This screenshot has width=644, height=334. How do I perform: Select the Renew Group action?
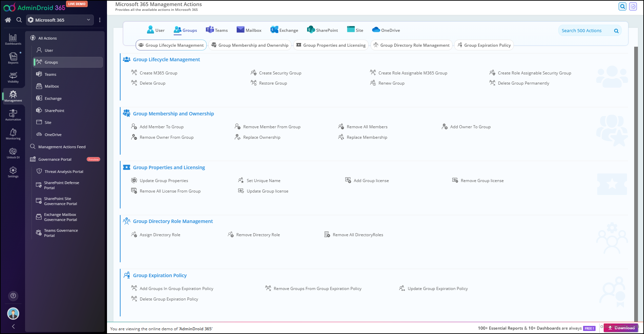391,83
